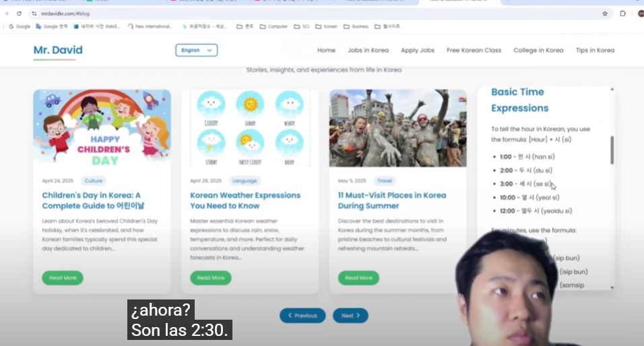
Task: Go to the Home menu item
Action: (x=326, y=50)
